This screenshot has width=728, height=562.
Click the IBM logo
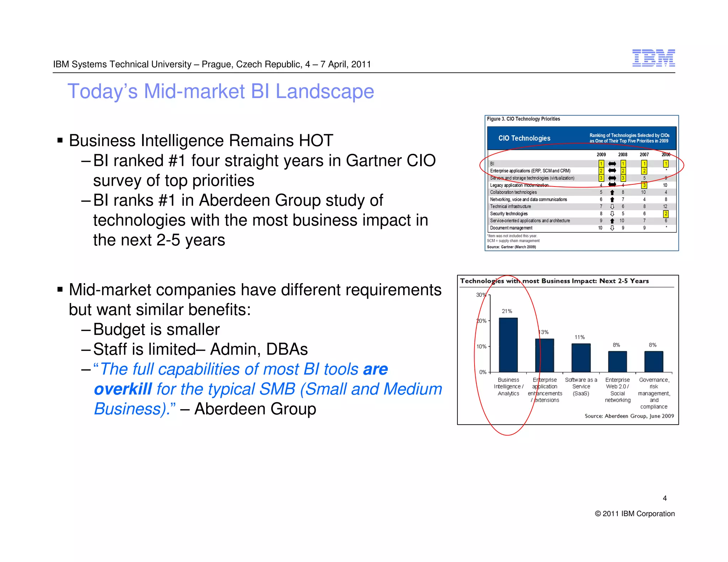pyautogui.click(x=653, y=58)
